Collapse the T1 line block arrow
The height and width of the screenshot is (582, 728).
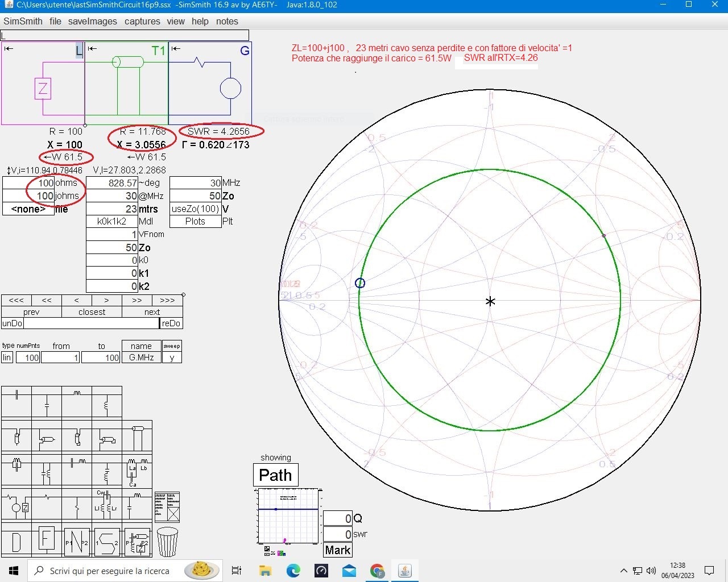coord(92,48)
